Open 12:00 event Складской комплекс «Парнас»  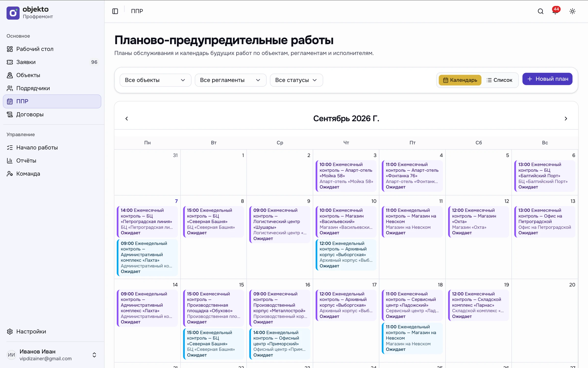pos(478,305)
